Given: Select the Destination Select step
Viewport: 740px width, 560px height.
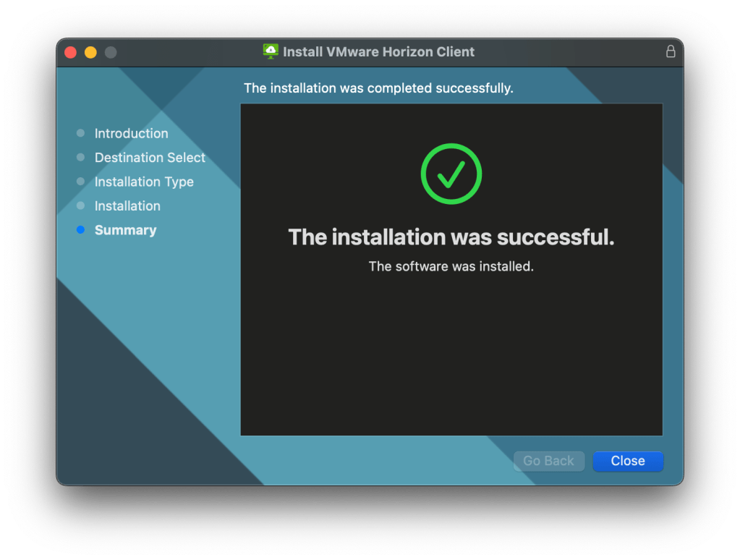Looking at the screenshot, I should (x=150, y=158).
